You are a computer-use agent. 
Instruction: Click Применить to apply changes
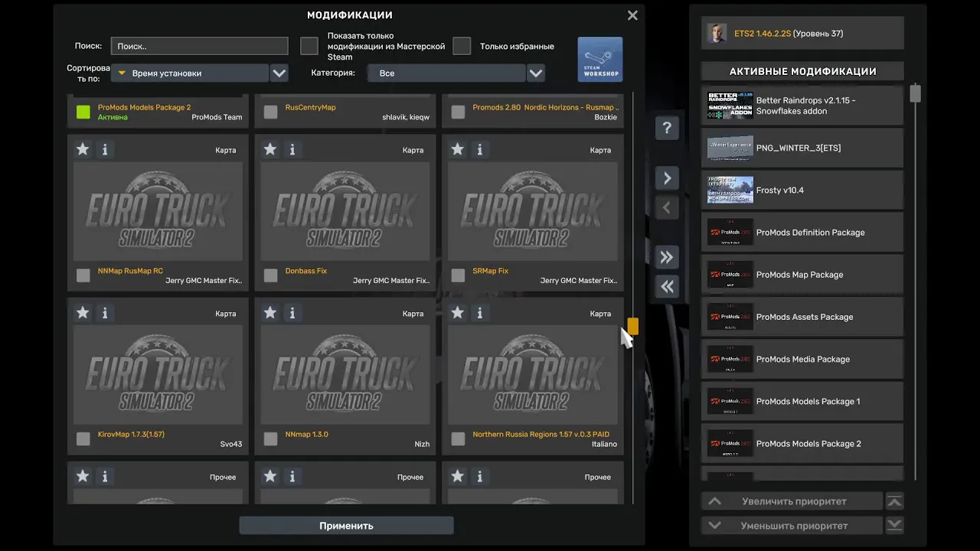pyautogui.click(x=346, y=526)
